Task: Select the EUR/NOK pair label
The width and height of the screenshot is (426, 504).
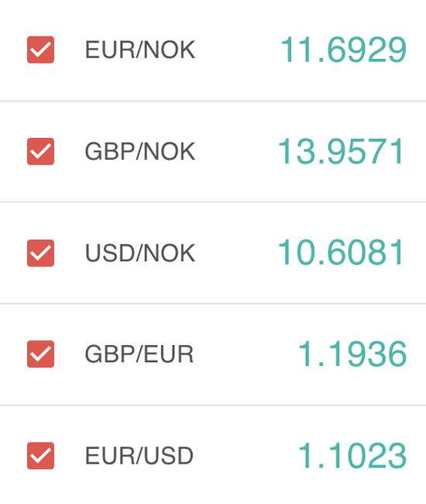Action: (140, 50)
